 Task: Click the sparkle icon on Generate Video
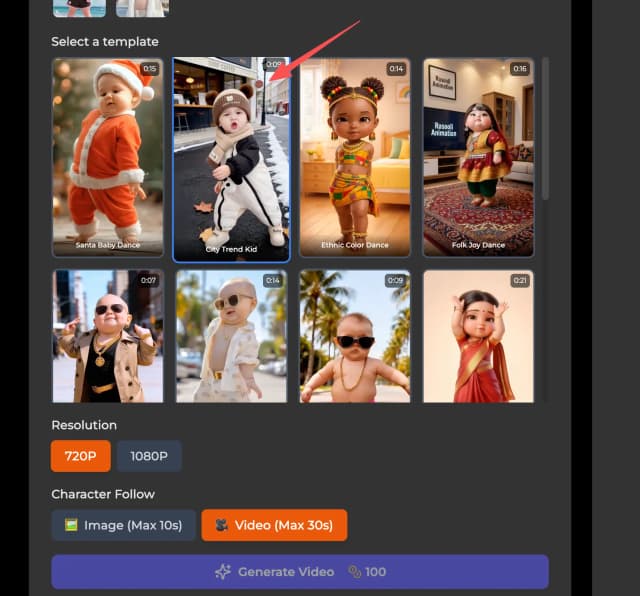(223, 572)
